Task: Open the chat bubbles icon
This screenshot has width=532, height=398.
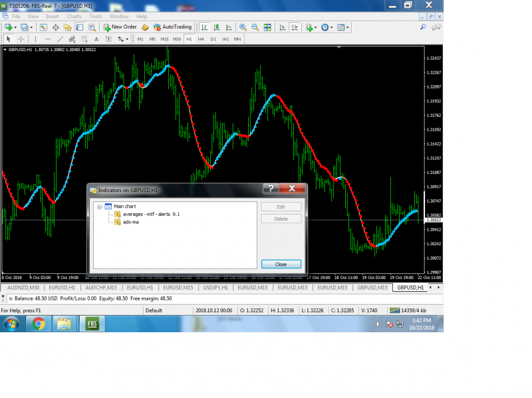Action: point(436,27)
